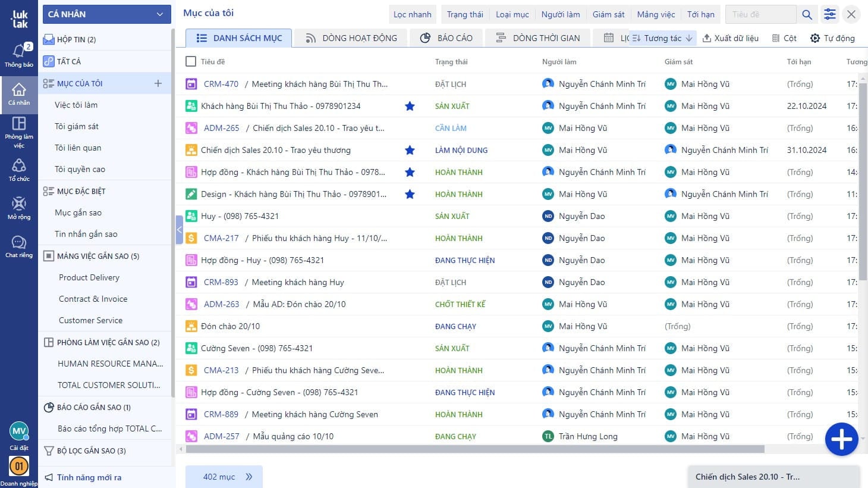This screenshot has width=868, height=488.
Task: Open Phòng làm việc workspace icon
Action: [19, 130]
